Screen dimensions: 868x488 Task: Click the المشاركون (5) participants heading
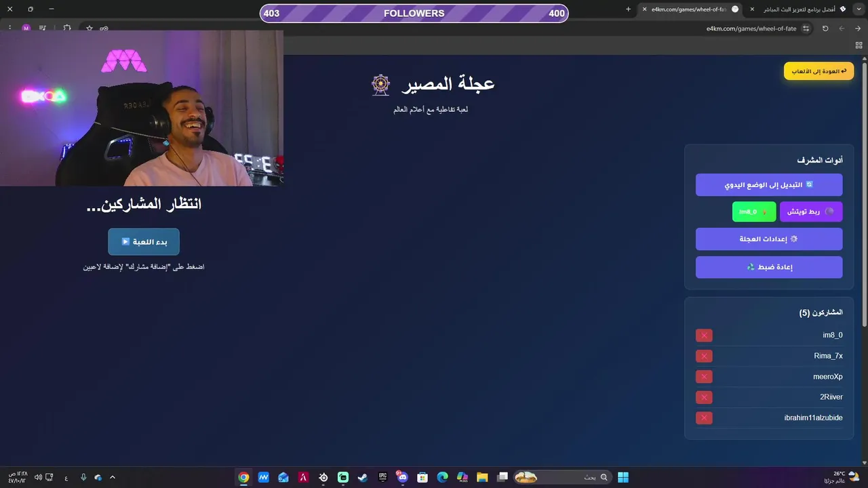821,312
